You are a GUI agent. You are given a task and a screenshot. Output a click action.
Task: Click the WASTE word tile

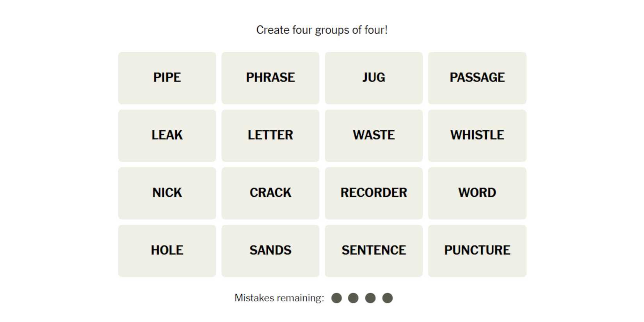point(374,135)
